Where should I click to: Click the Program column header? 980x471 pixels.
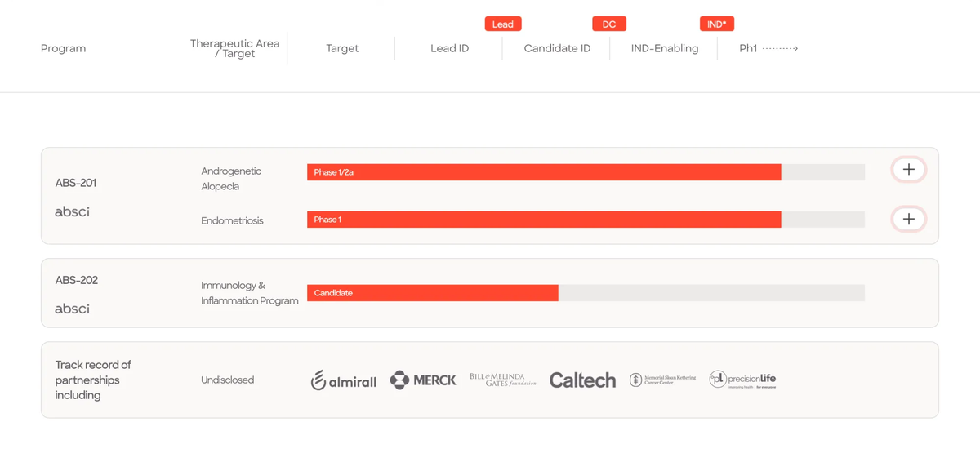[x=63, y=48]
